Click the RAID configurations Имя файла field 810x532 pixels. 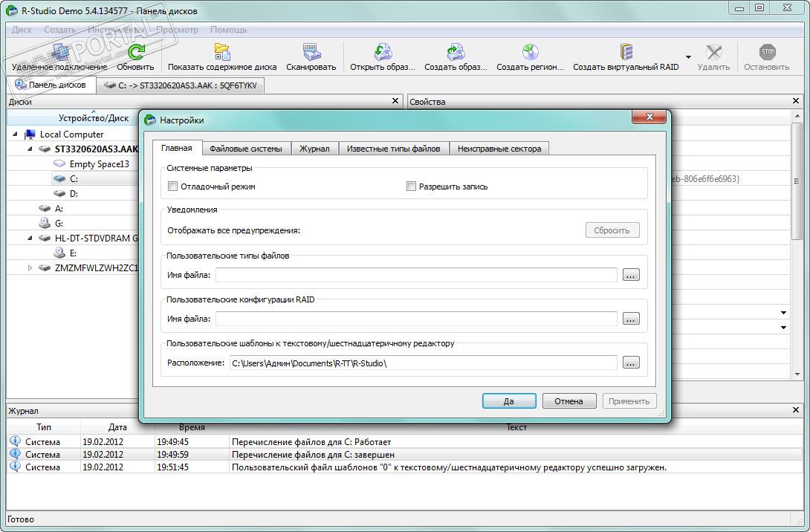click(x=416, y=319)
